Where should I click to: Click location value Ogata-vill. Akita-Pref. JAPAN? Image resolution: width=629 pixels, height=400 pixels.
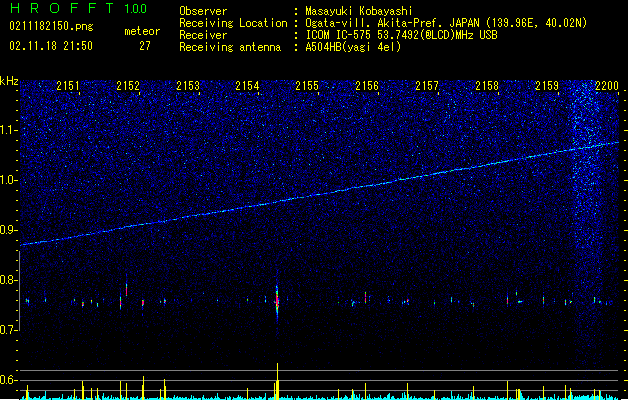[x=393, y=23]
